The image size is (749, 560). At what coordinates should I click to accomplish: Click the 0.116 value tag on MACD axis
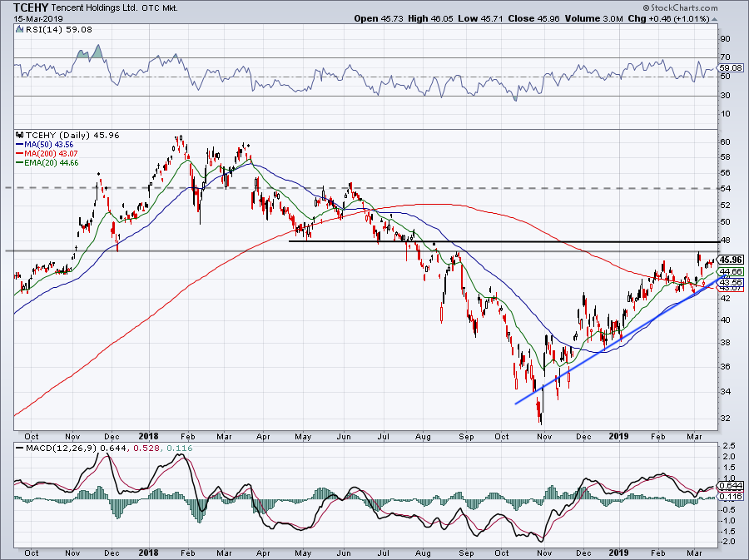[731, 496]
